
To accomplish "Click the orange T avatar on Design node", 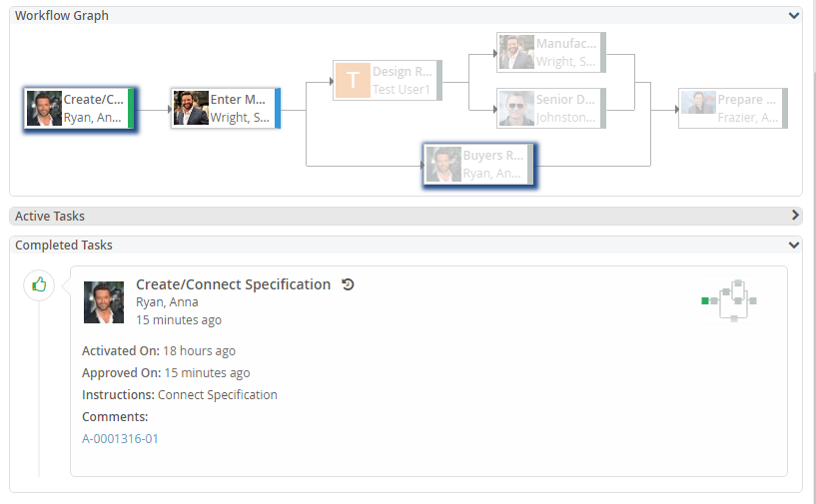I will (352, 80).
